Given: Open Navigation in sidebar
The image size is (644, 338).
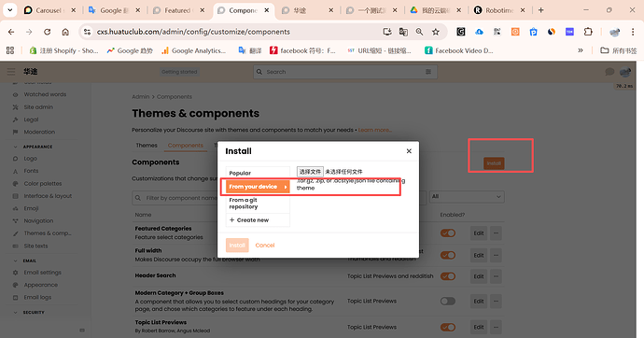Looking at the screenshot, I should (x=38, y=220).
